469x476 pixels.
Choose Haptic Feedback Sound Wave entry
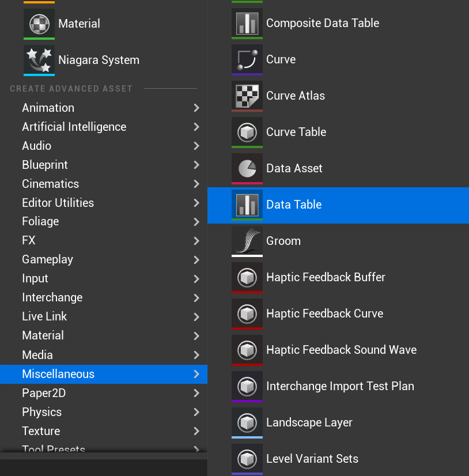(x=338, y=350)
